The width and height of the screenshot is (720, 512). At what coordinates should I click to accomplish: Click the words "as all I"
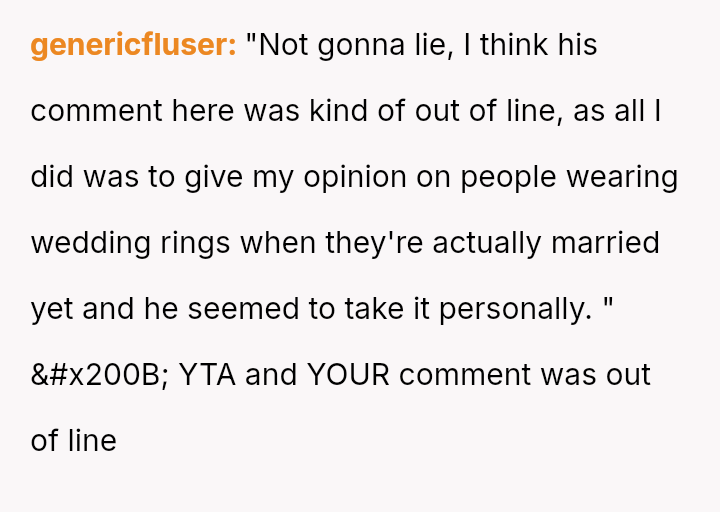point(617,111)
